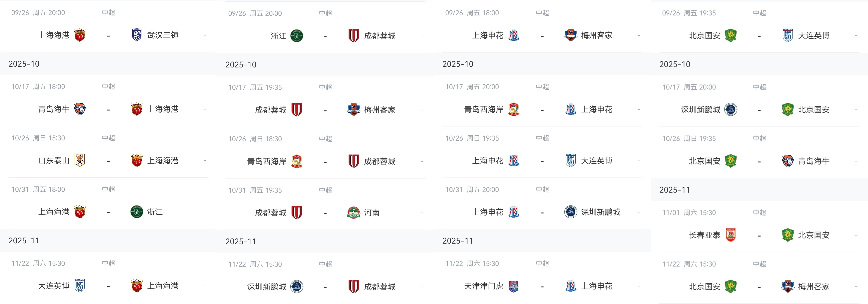Open the 武汉三镇 team name link
Viewport: 868px width, 304px height.
(163, 35)
